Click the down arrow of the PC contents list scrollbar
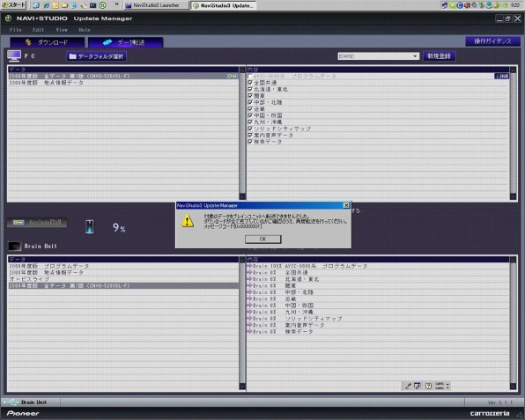The width and height of the screenshot is (525, 420). 513,196
